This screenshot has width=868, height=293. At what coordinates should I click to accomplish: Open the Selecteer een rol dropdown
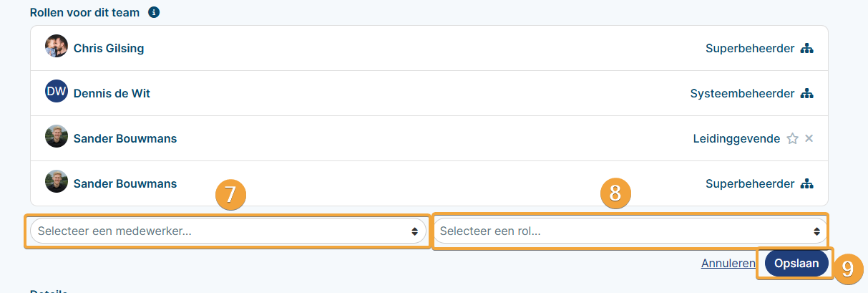[x=630, y=231]
